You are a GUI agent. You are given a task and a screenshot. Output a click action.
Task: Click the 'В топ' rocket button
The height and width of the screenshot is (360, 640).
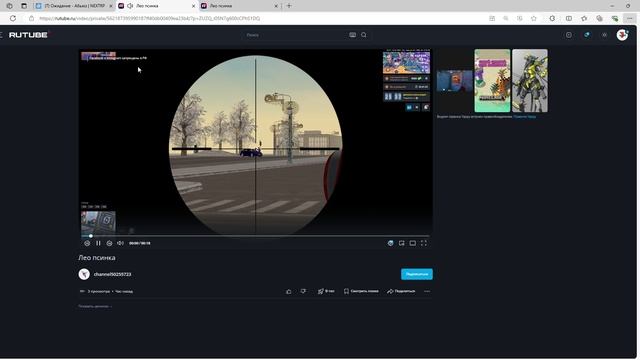pos(326,291)
